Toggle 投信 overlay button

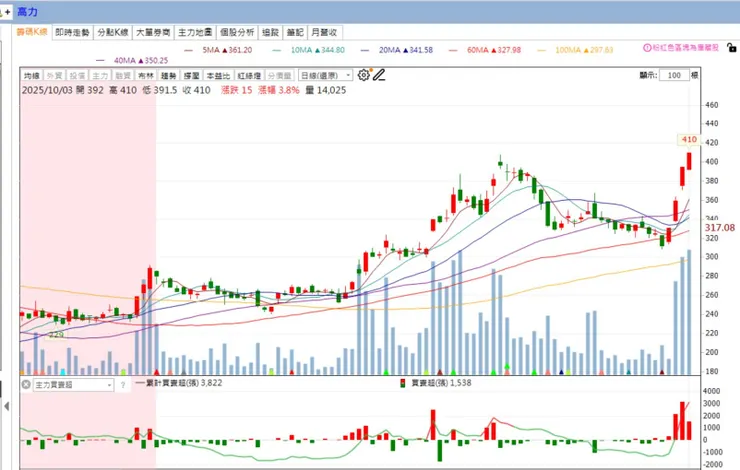[x=77, y=76]
